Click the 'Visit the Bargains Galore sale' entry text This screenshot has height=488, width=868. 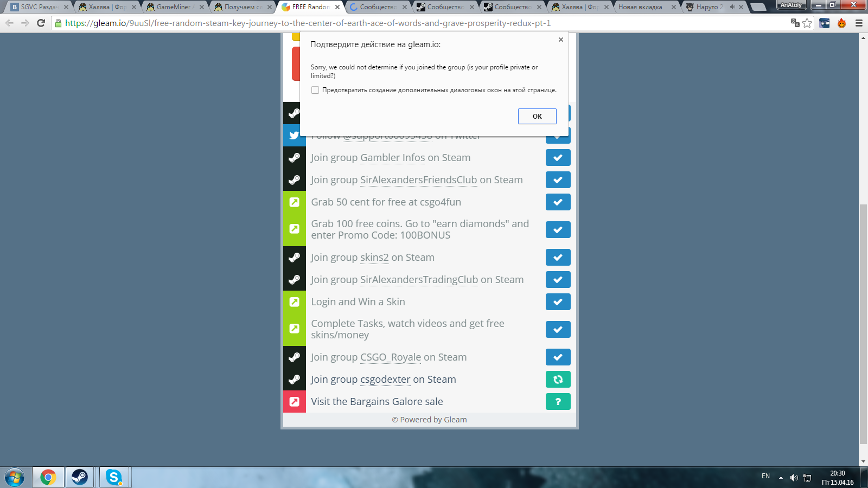377,402
